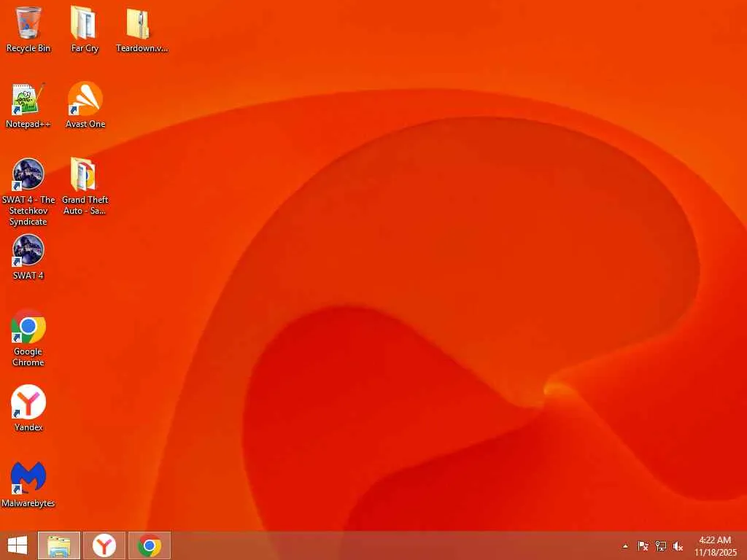Select the Google Chrome desktop shortcut

click(28, 326)
